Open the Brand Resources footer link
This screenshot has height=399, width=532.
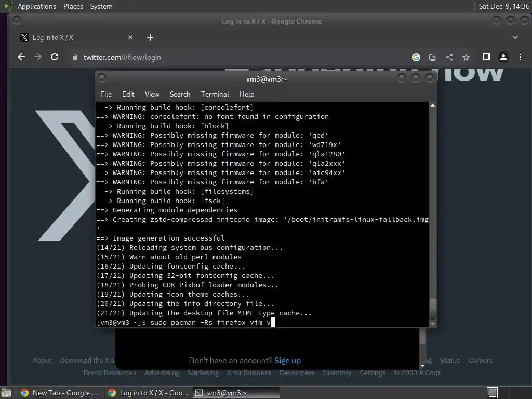(x=110, y=373)
